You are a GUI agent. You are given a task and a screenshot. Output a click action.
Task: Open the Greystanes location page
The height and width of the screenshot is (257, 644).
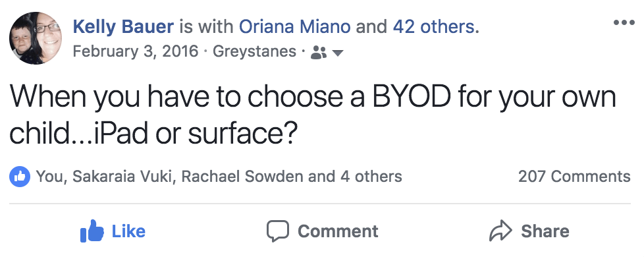254,52
